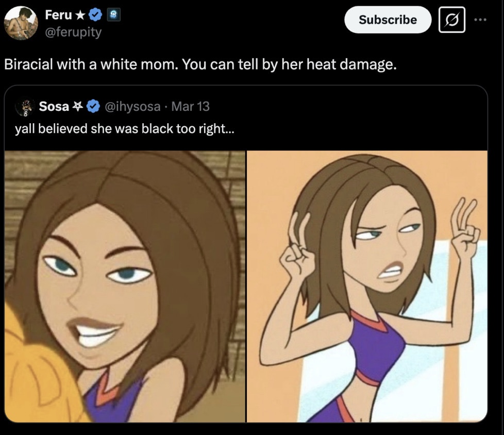Click Feru's blue verified badge
This screenshot has height=435, width=504.
95,15
